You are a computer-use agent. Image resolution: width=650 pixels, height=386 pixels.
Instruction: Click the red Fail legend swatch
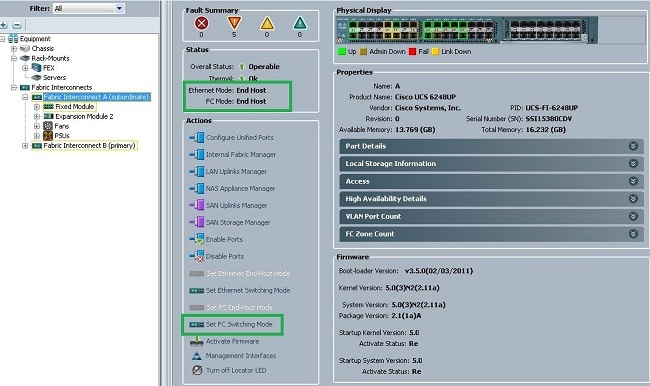point(412,51)
